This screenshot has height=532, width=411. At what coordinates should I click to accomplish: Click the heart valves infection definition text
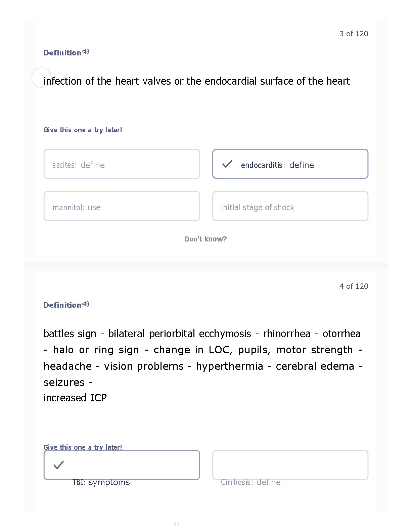click(197, 81)
